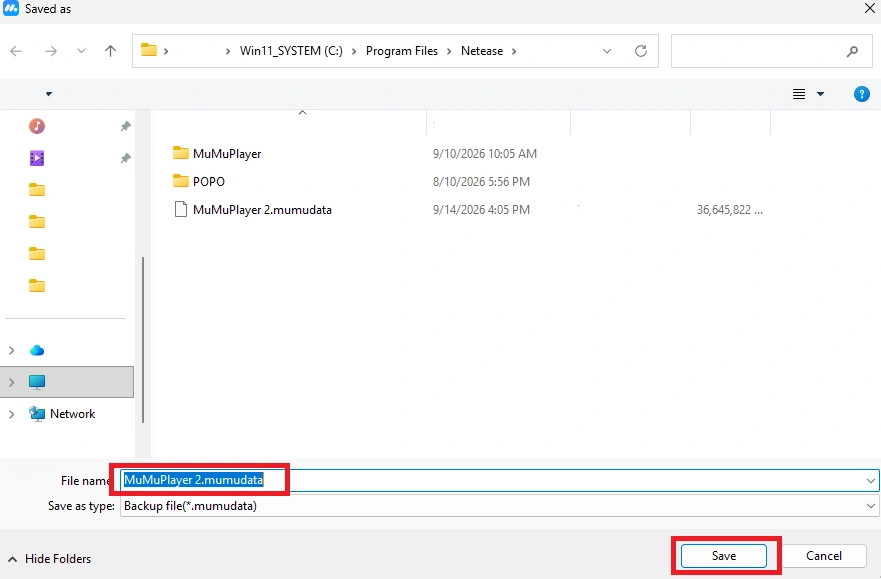Screen dimensions: 881x579
Task: Expand the This PC tree node
Action: point(11,382)
